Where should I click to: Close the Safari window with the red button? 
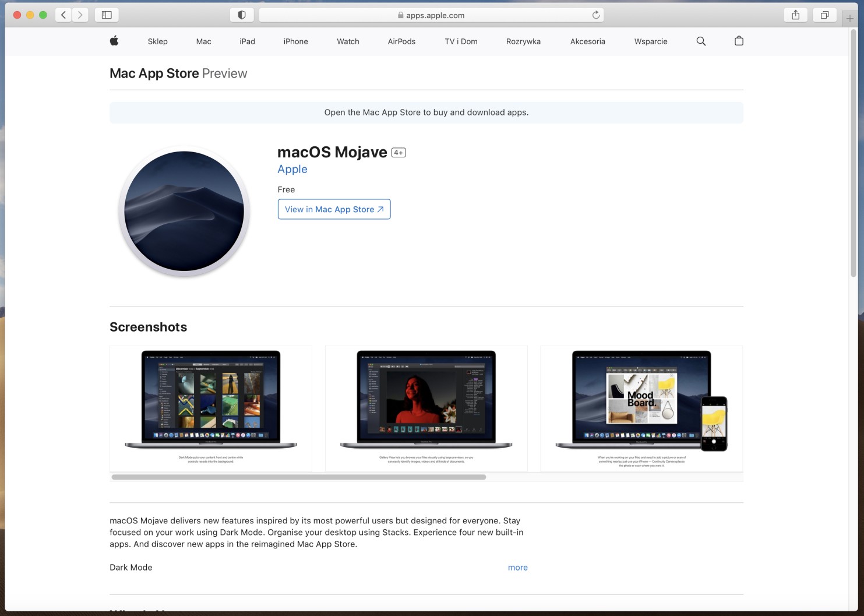coord(17,15)
